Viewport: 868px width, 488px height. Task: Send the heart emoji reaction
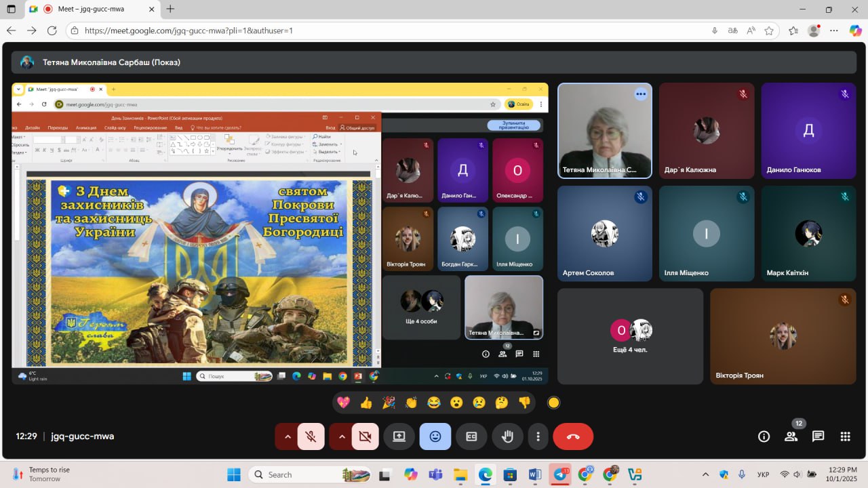344,403
